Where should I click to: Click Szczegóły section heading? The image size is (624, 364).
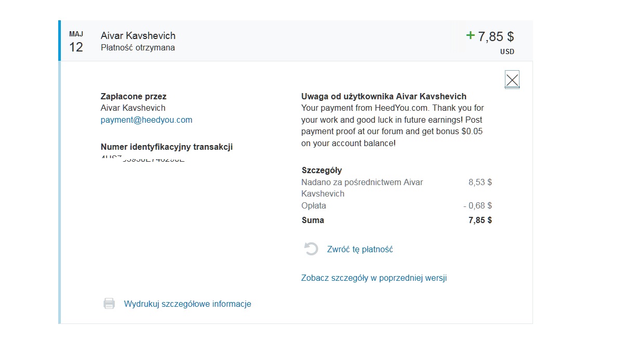coord(322,170)
